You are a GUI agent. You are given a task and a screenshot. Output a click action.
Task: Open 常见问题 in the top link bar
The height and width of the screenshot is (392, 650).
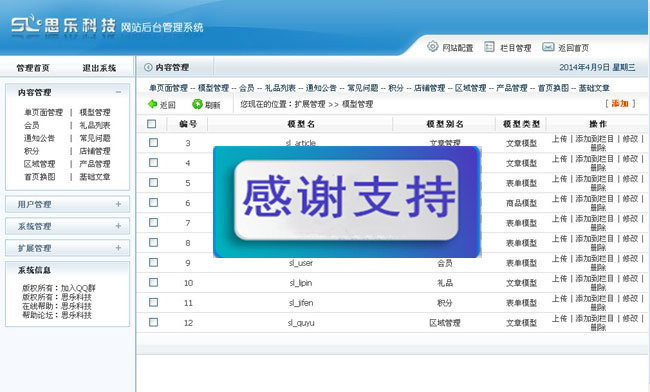[x=363, y=88]
